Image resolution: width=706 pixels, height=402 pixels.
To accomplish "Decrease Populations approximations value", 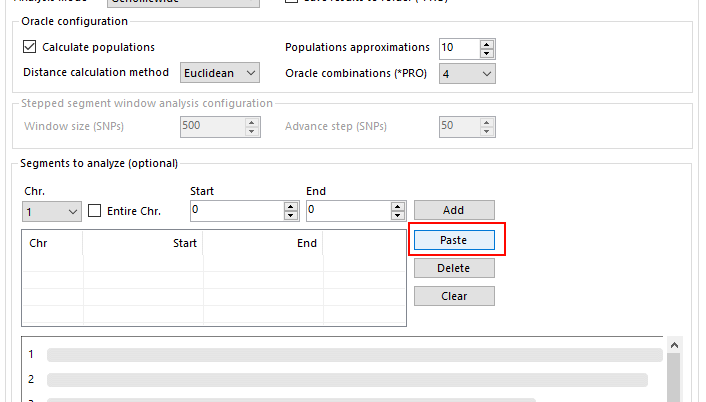I will click(487, 52).
